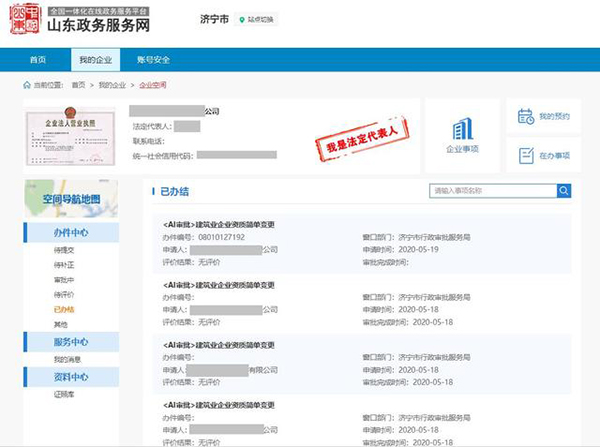The width and height of the screenshot is (600, 447).
Task: Click the site switch location pin icon
Action: (x=242, y=20)
